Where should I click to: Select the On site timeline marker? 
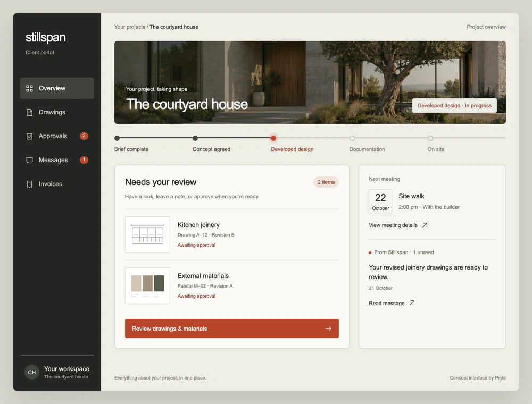[430, 138]
